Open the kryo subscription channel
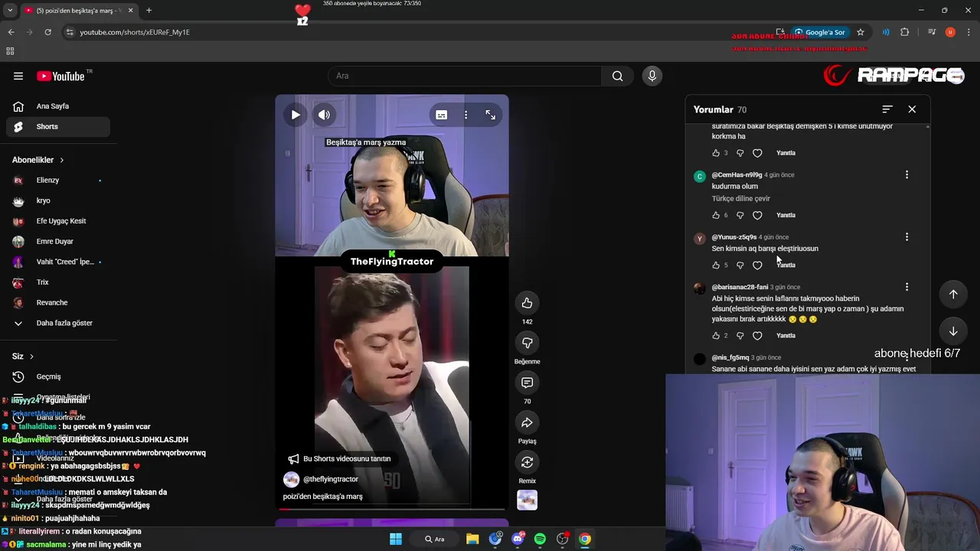This screenshot has width=980, height=551. [58, 201]
